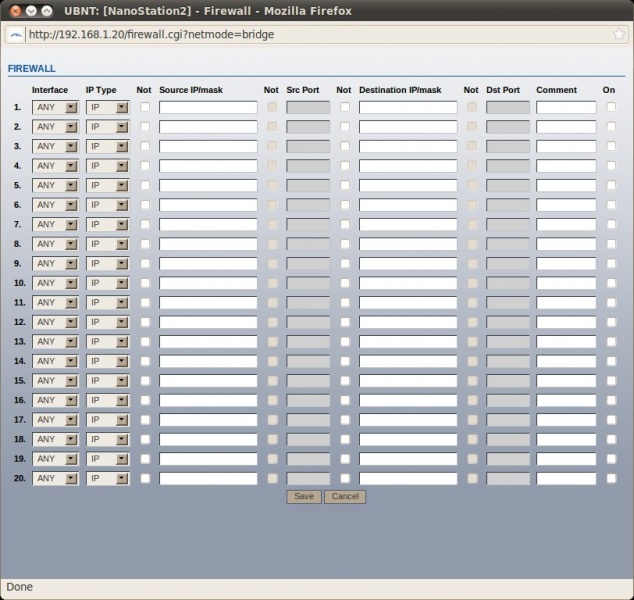
Task: Click the Dst Port field for rule 18
Action: (x=508, y=439)
